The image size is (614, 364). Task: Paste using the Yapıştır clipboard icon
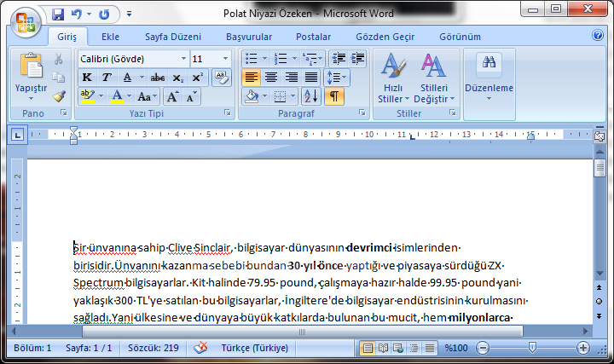tap(32, 65)
